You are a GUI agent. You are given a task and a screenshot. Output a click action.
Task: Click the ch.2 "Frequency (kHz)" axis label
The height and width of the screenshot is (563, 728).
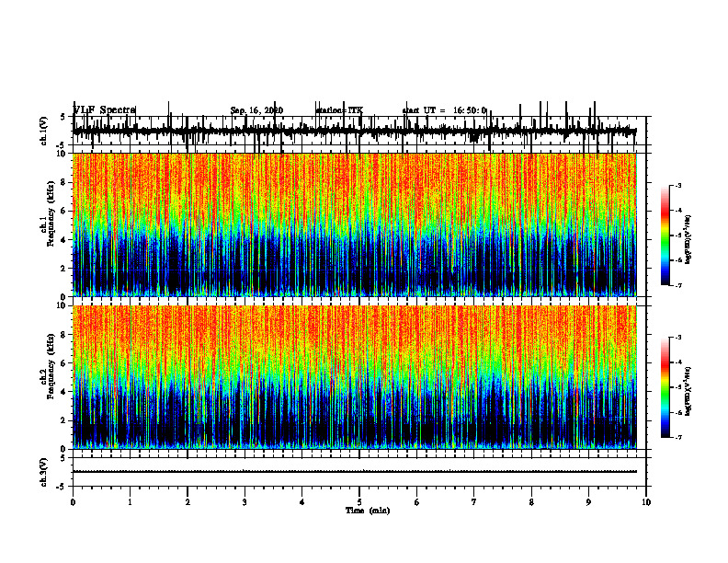click(x=51, y=366)
